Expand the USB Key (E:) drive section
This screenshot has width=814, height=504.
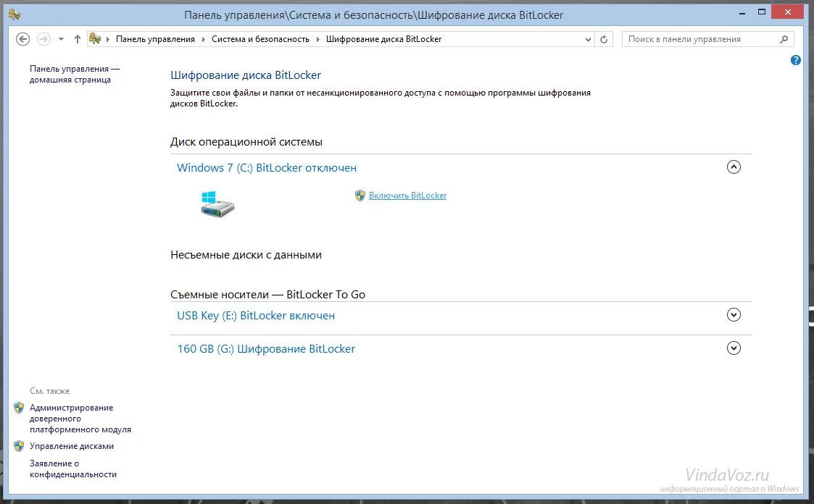[734, 315]
